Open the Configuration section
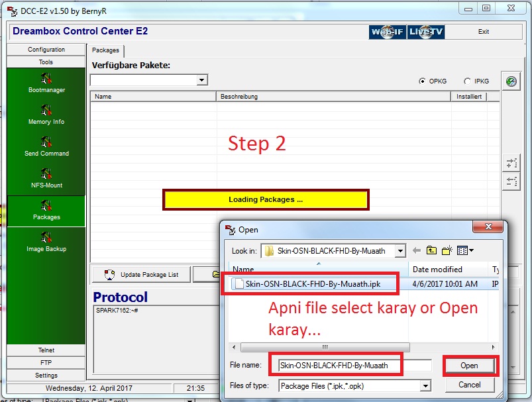The image size is (532, 402). 46,50
